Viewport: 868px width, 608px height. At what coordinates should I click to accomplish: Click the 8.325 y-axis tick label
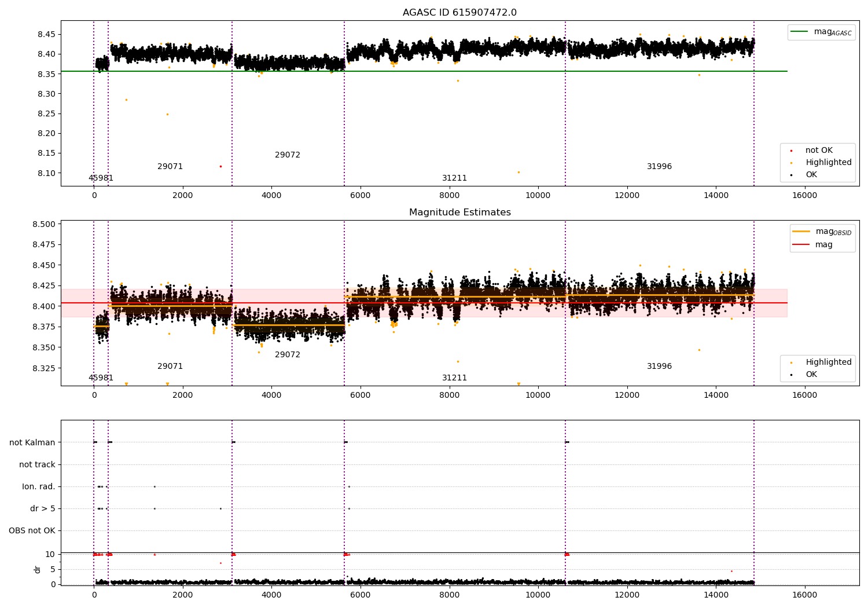point(44,368)
